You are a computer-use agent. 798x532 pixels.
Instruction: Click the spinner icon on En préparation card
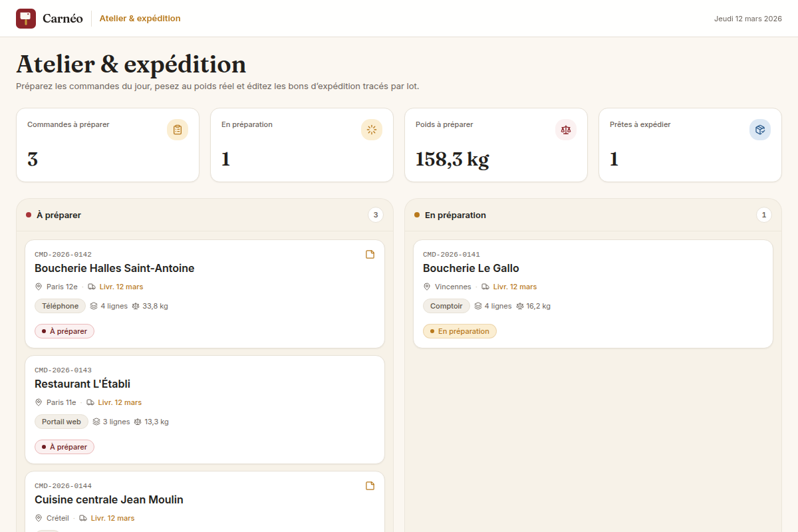tap(372, 130)
